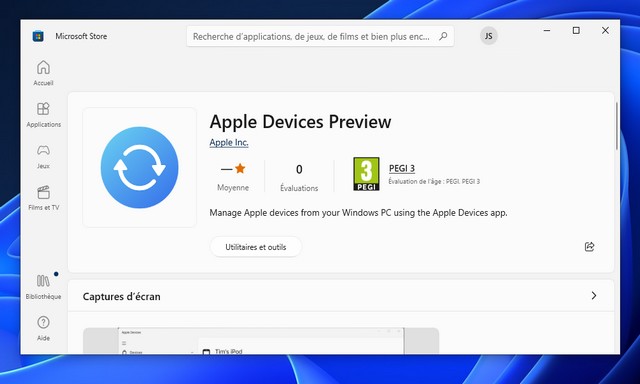Screen dimensions: 640x384
Task: Open the PEGI 3 rating link
Action: click(402, 168)
